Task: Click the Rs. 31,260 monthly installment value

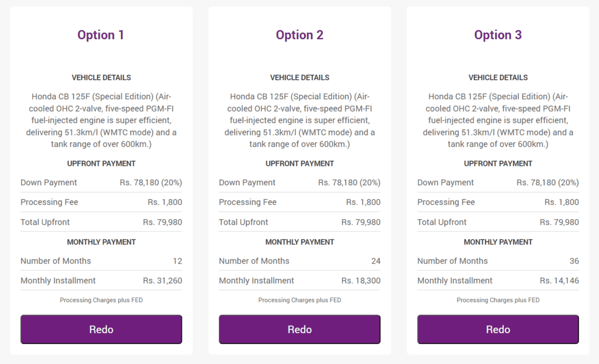Action: (163, 281)
